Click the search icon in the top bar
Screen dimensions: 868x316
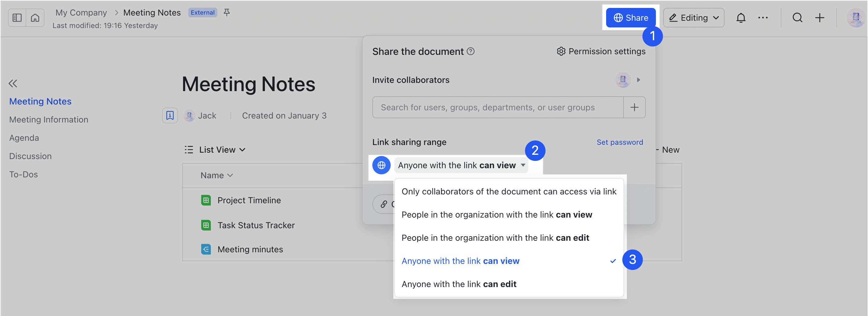tap(797, 17)
